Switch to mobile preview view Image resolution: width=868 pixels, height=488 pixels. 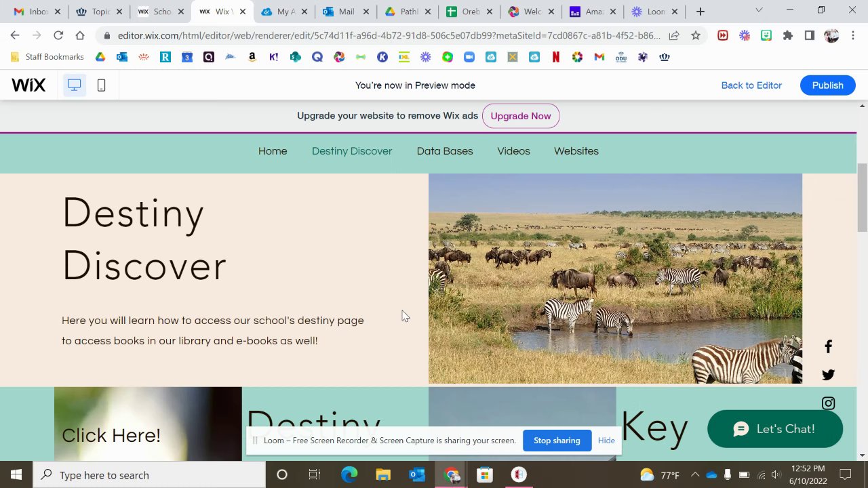(x=101, y=85)
